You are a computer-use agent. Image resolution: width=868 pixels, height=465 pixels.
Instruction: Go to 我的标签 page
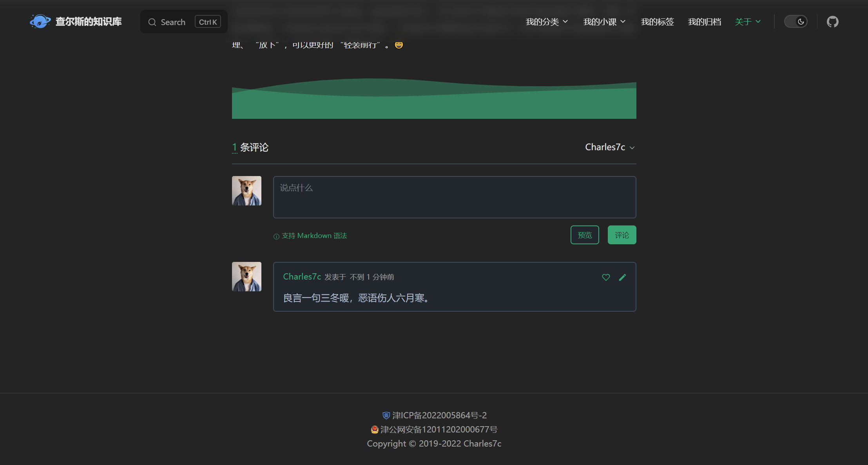pyautogui.click(x=657, y=22)
